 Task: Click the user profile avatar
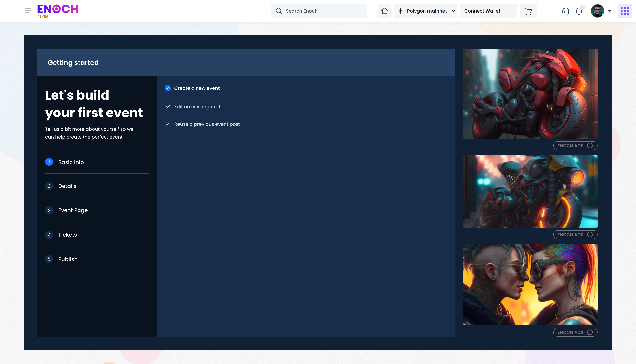[x=597, y=11]
